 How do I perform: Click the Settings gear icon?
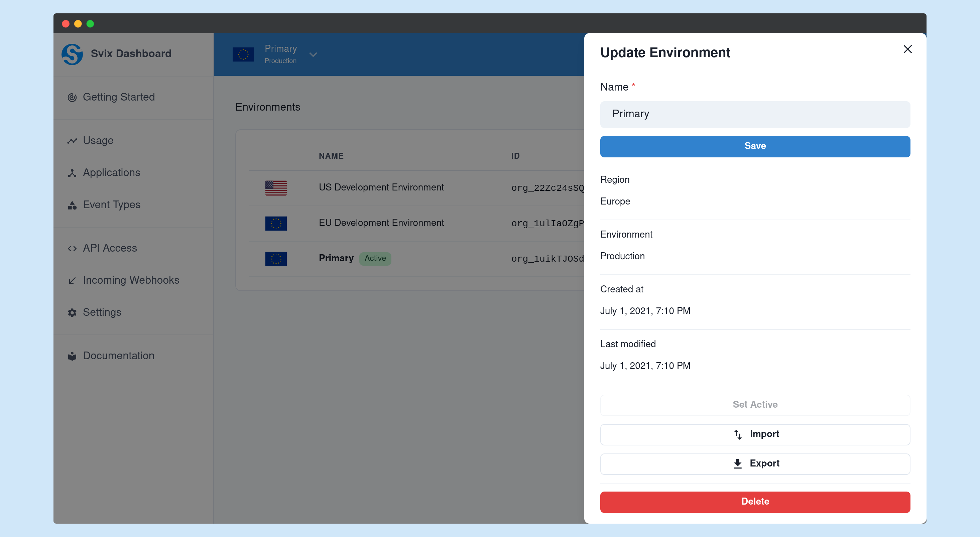pyautogui.click(x=72, y=313)
